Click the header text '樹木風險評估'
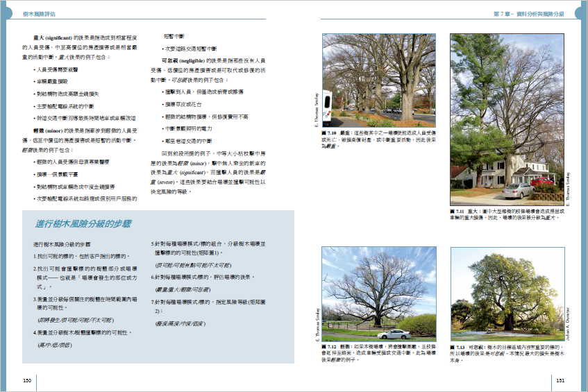 39,15
